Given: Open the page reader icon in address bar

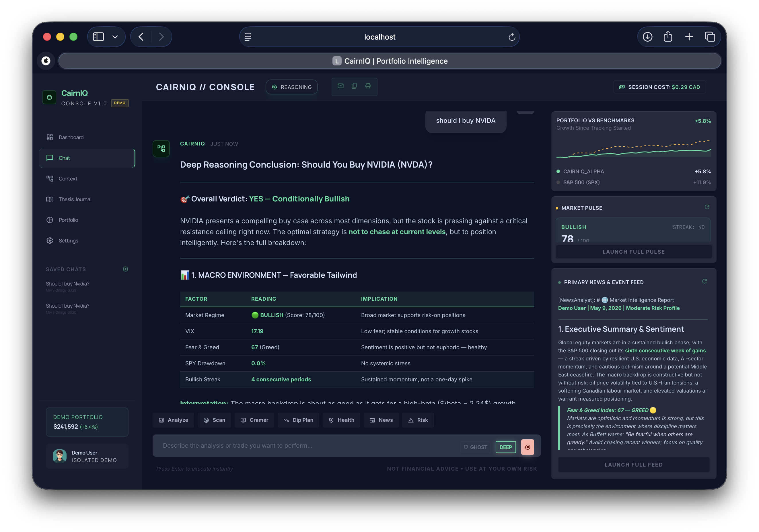Looking at the screenshot, I should pos(248,37).
